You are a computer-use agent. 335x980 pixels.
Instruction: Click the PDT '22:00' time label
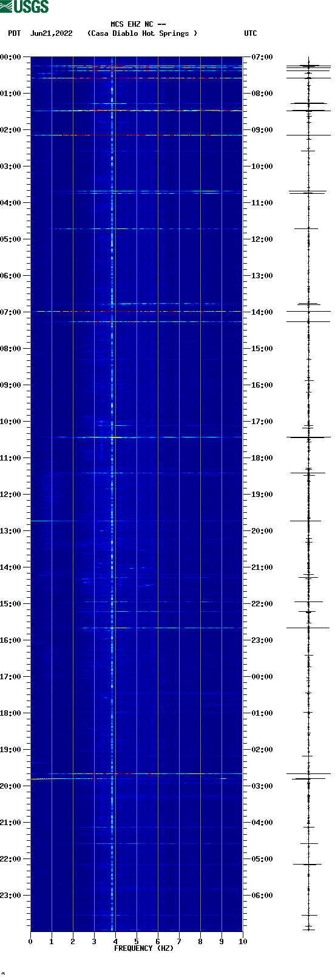tap(10, 859)
